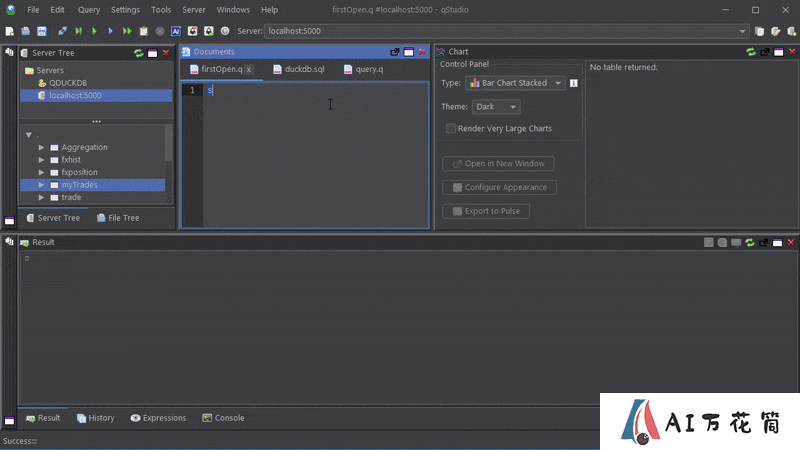Switch to the File Tree tab

pos(118,218)
